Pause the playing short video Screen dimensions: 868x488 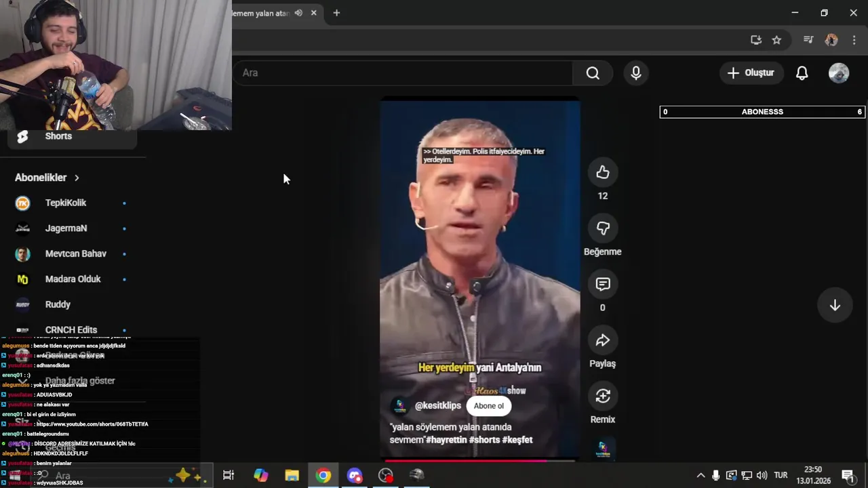tap(479, 278)
